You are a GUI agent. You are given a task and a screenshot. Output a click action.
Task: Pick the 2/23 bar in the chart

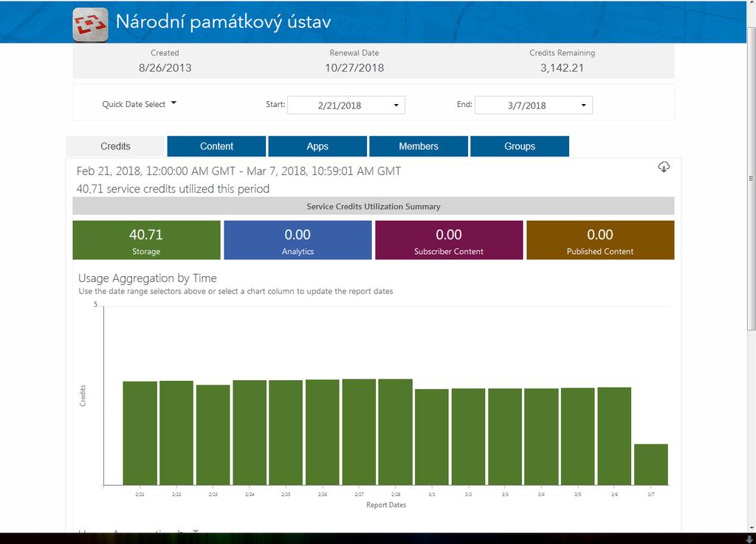point(213,435)
